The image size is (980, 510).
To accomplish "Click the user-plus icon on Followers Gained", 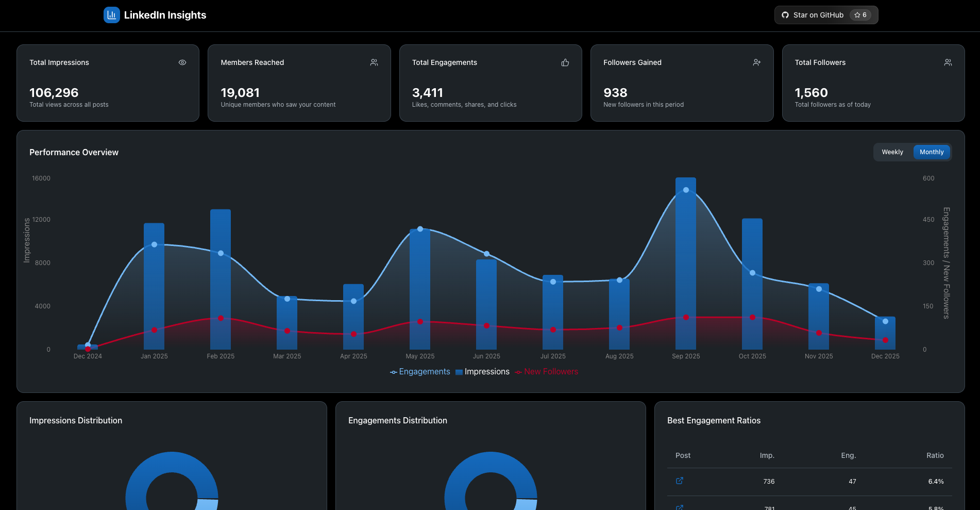I will tap(756, 62).
